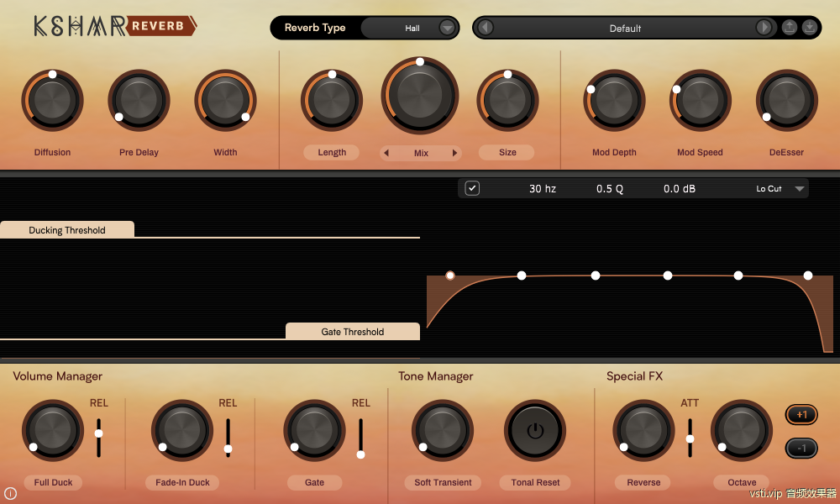The image size is (840, 504).
Task: Load the previous preset with left arrow
Action: coord(486,28)
